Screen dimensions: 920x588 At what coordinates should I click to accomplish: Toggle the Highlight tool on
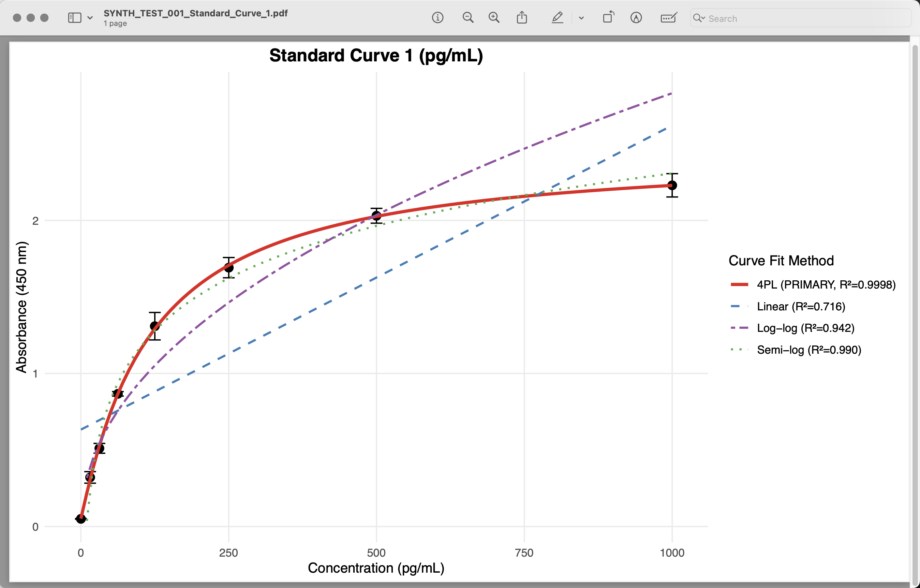point(558,18)
